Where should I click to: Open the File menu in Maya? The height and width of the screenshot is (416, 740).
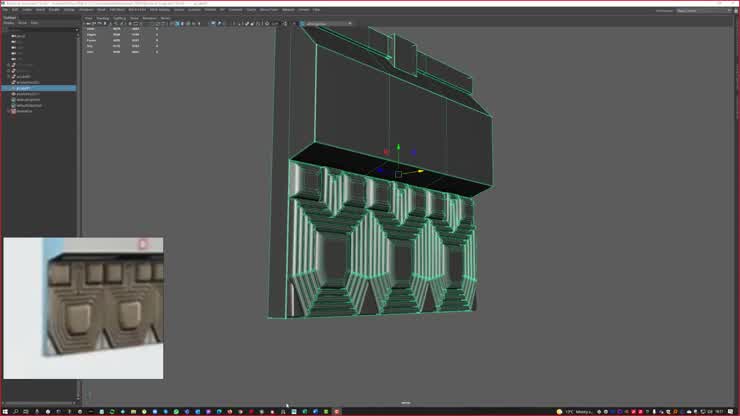(5, 10)
